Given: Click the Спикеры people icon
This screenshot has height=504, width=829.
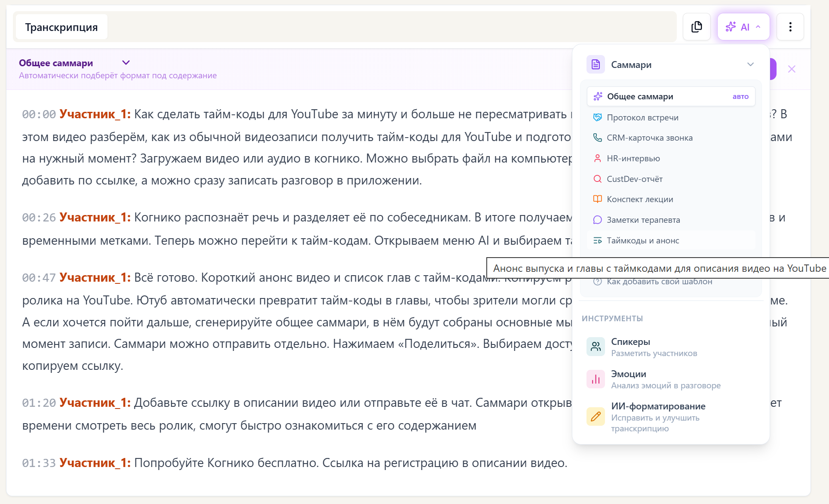Looking at the screenshot, I should point(596,347).
